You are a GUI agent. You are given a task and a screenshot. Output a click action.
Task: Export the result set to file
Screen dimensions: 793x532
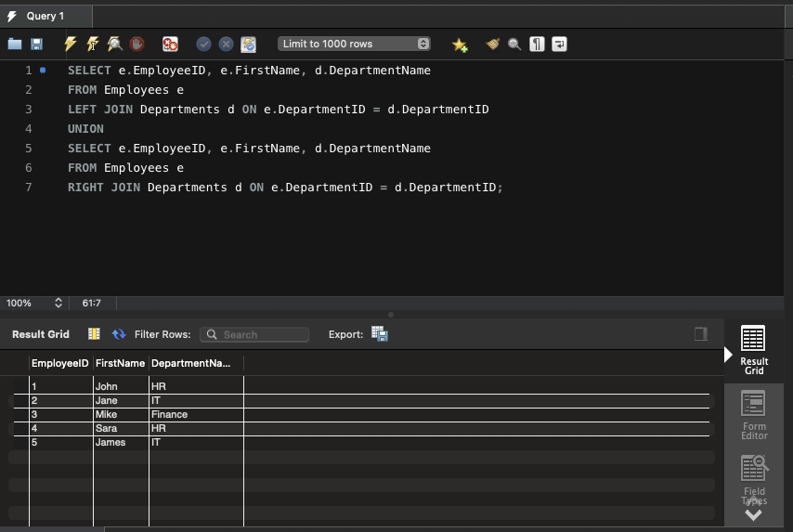[379, 334]
